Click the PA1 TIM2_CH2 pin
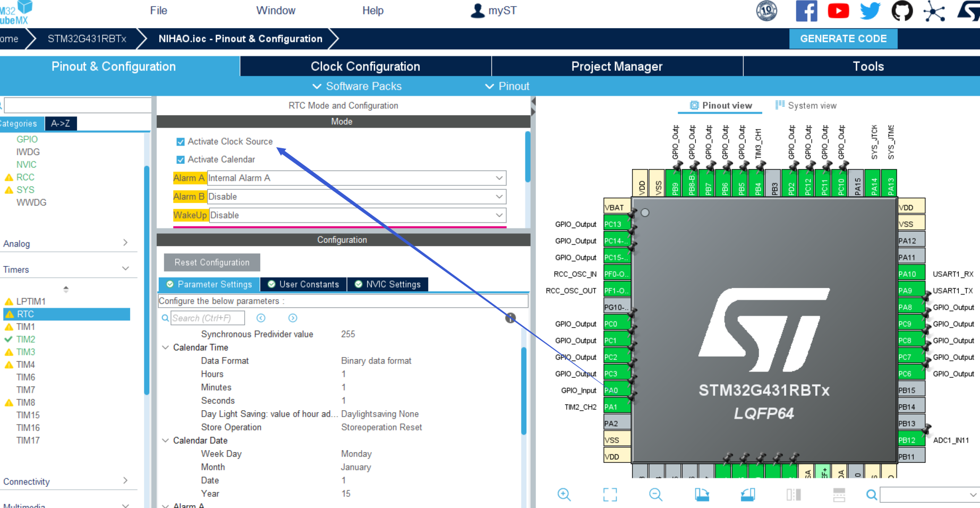 tap(616, 407)
